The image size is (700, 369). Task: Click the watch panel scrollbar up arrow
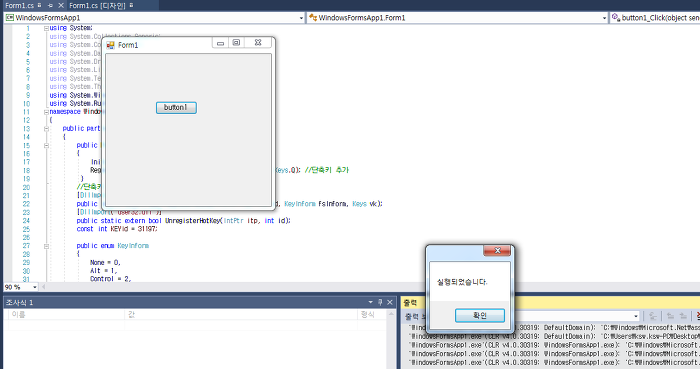[x=391, y=314]
